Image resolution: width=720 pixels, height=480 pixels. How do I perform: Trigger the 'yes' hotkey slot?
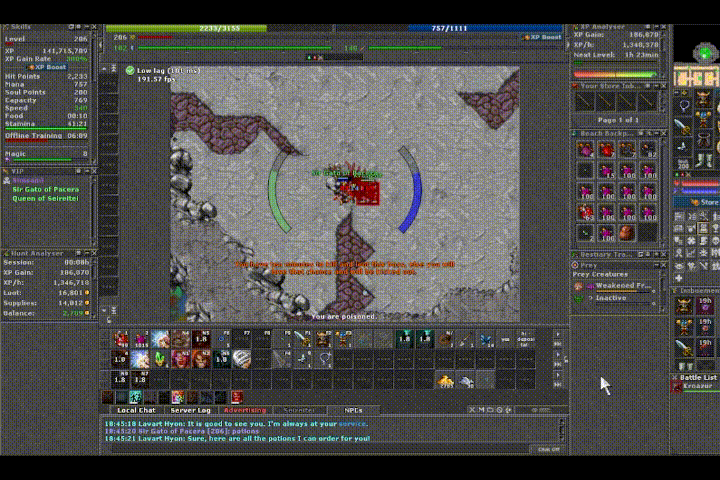click(506, 339)
